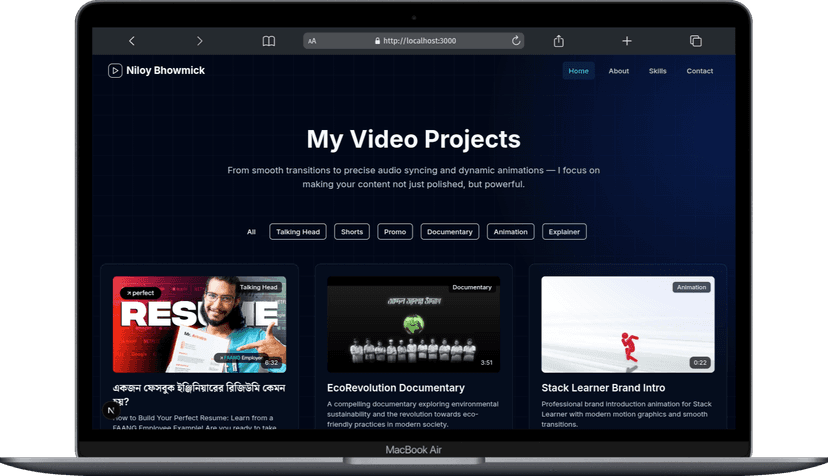The width and height of the screenshot is (828, 476).
Task: Open the bookmarks book icon
Action: pyautogui.click(x=268, y=41)
